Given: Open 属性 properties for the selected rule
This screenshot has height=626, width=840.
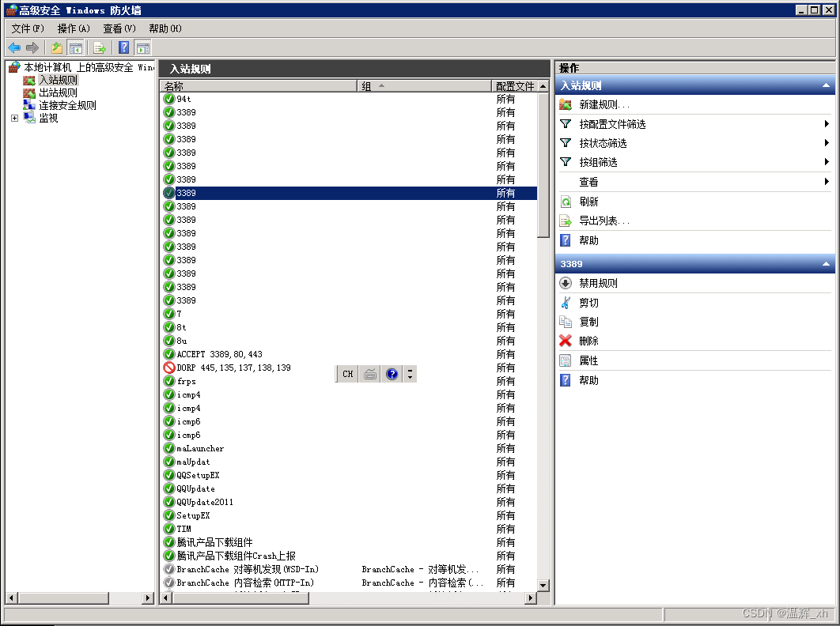Looking at the screenshot, I should [x=588, y=360].
